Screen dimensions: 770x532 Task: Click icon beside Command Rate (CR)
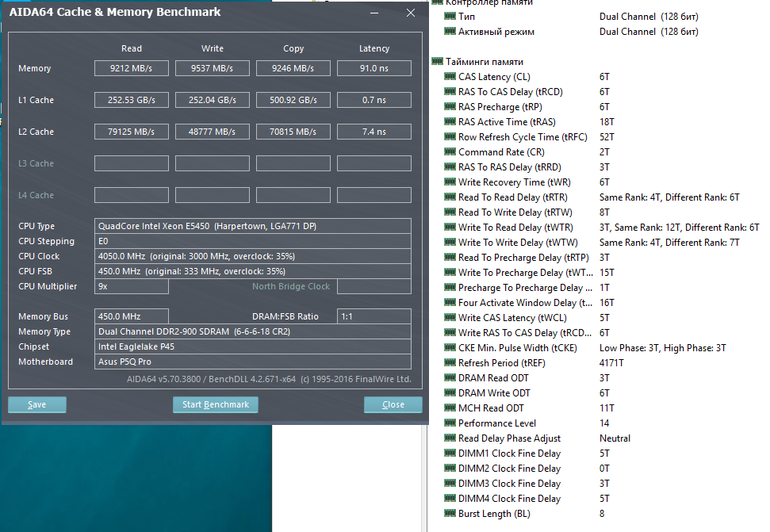pyautogui.click(x=450, y=151)
